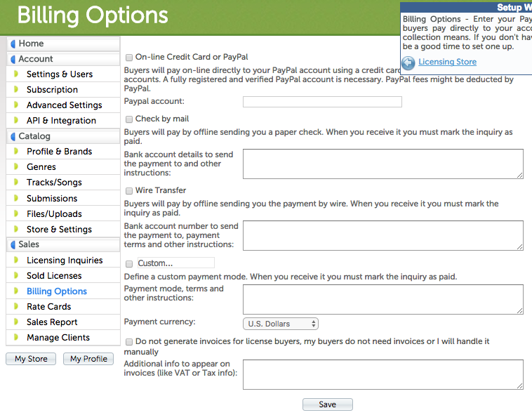The image size is (532, 415).
Task: Click the blue Account section icon
Action: coord(13,59)
